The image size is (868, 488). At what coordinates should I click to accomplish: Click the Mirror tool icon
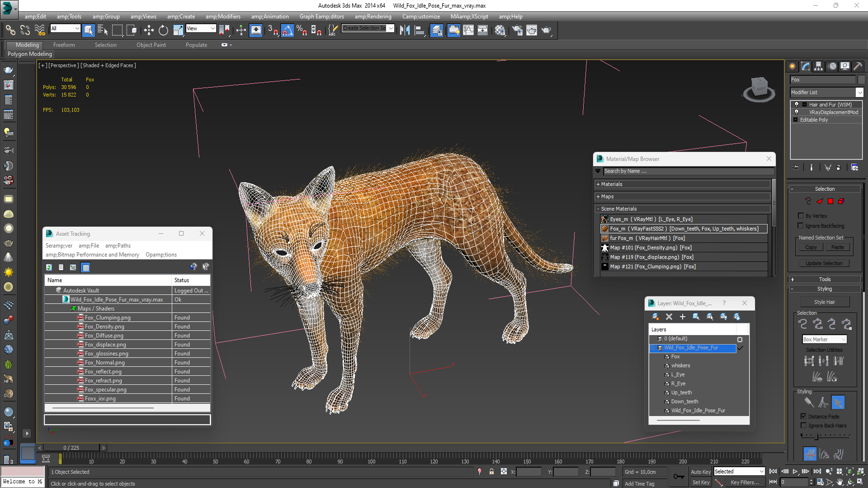tap(405, 30)
